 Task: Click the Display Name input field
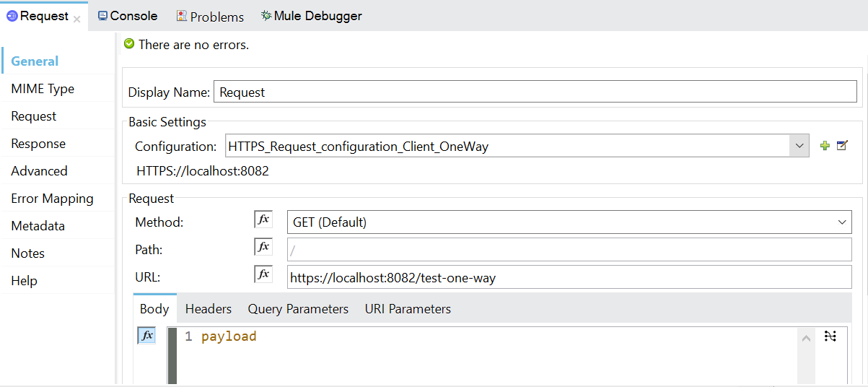(x=535, y=92)
